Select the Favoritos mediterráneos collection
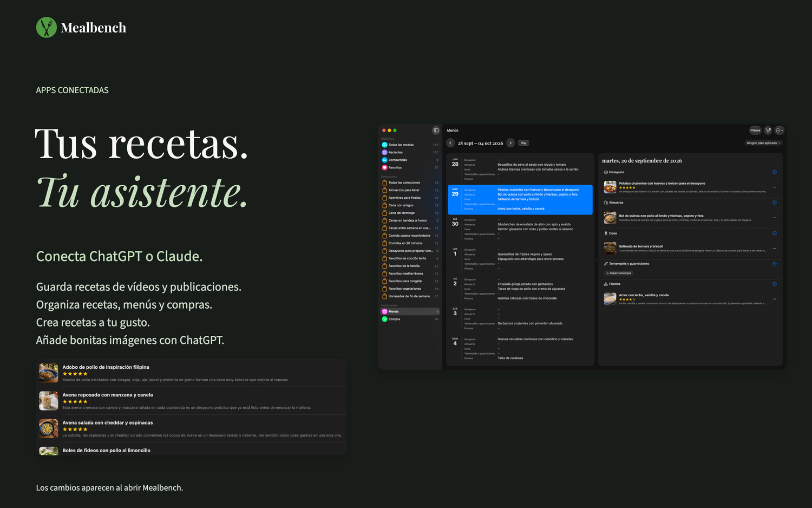Screen dimensions: 812x508 pyautogui.click(x=410, y=273)
